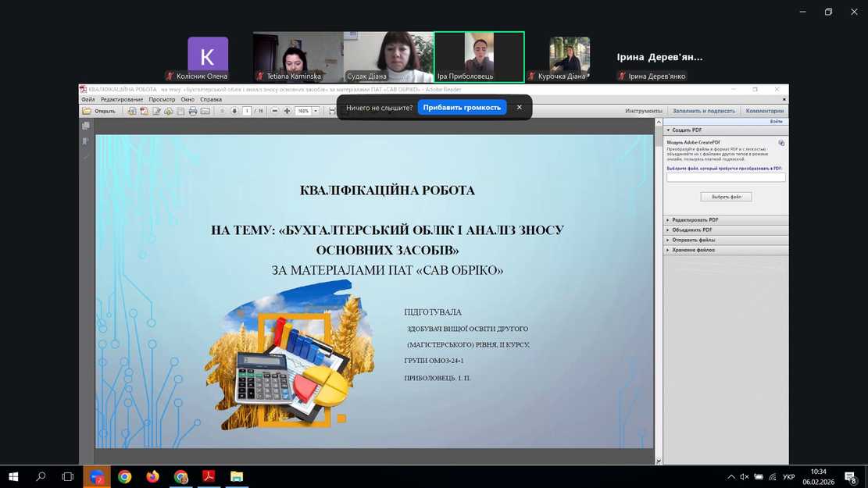
Task: Collapse the 'Создать PDF' section
Action: 686,130
